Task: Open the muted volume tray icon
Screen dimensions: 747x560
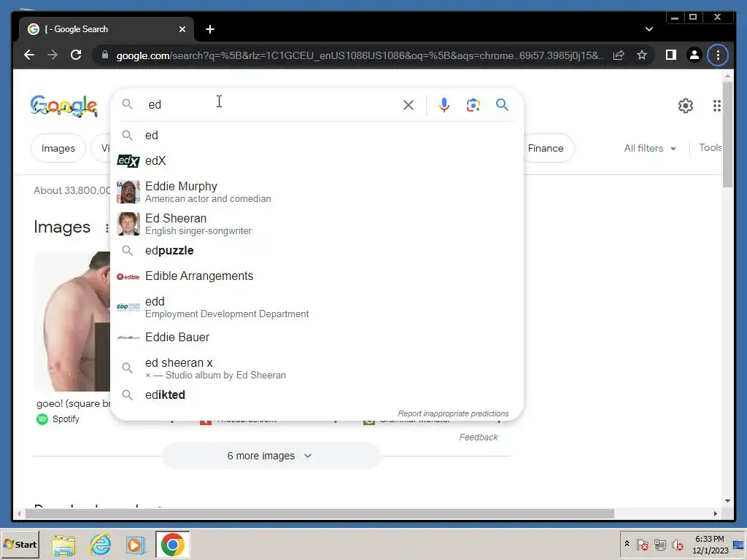Action: pyautogui.click(x=678, y=545)
